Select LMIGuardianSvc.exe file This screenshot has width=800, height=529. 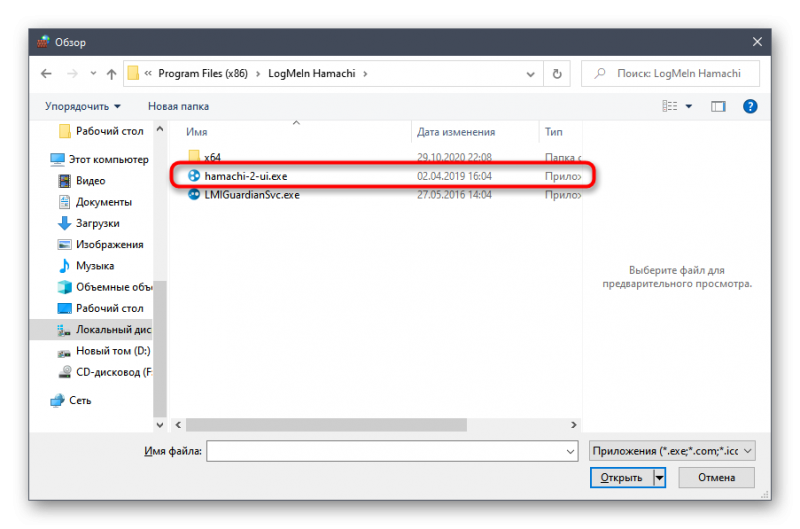point(383,195)
